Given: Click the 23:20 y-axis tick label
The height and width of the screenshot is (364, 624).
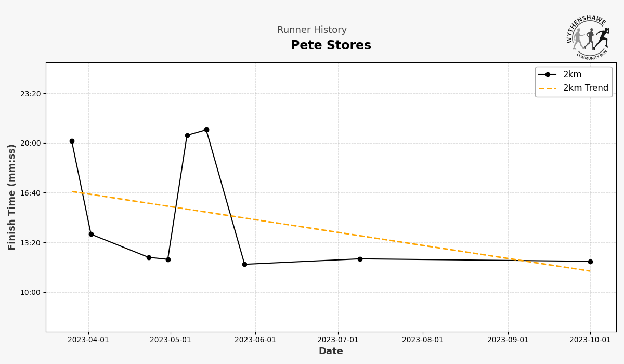Looking at the screenshot, I should point(30,94).
